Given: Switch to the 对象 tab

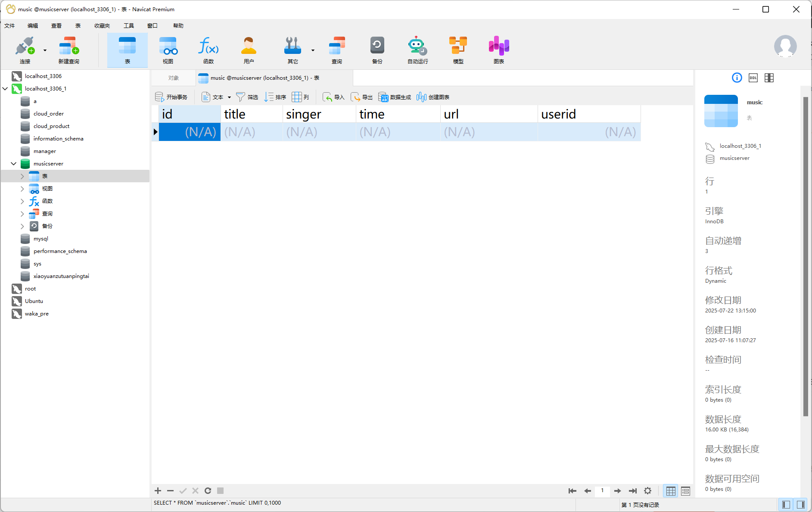Looking at the screenshot, I should point(174,78).
